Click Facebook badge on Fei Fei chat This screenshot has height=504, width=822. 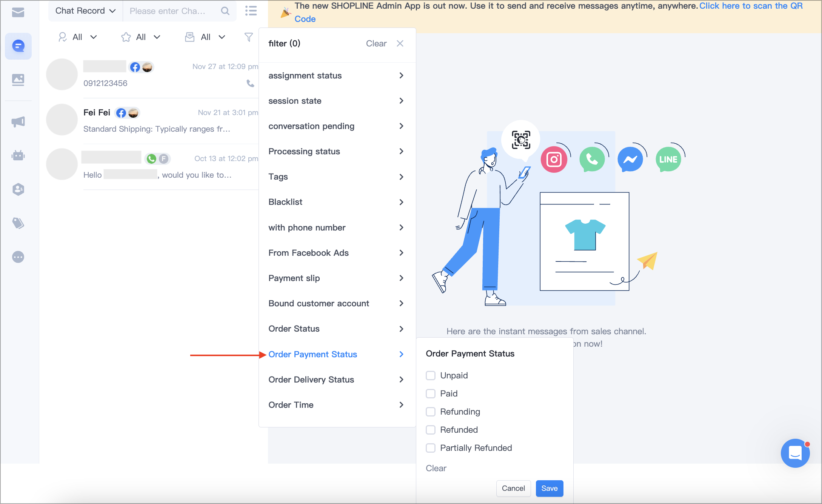click(x=121, y=113)
